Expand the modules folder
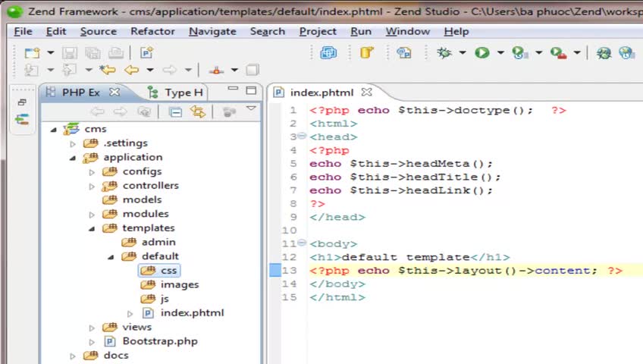The width and height of the screenshot is (643, 364). (x=92, y=215)
